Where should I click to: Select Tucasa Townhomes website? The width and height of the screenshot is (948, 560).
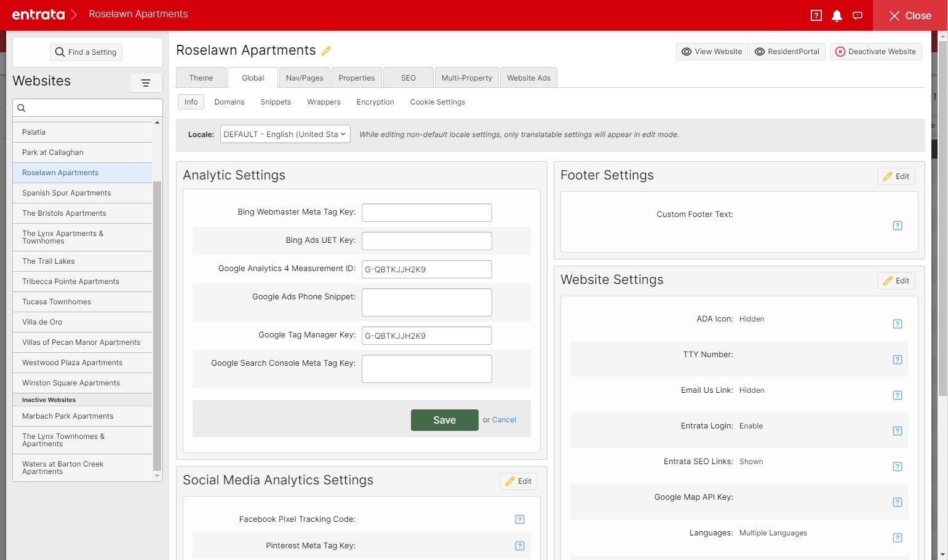(82, 302)
